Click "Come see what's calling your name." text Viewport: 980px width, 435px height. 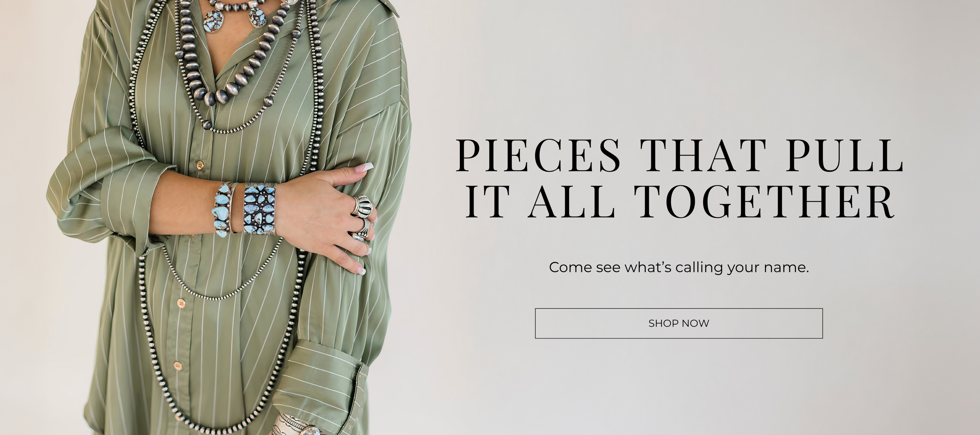pos(679,267)
